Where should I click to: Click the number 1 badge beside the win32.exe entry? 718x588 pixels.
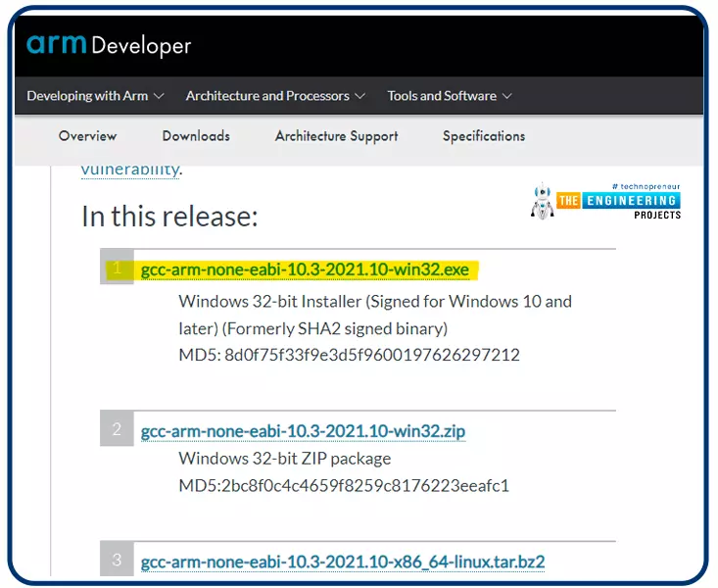(117, 268)
